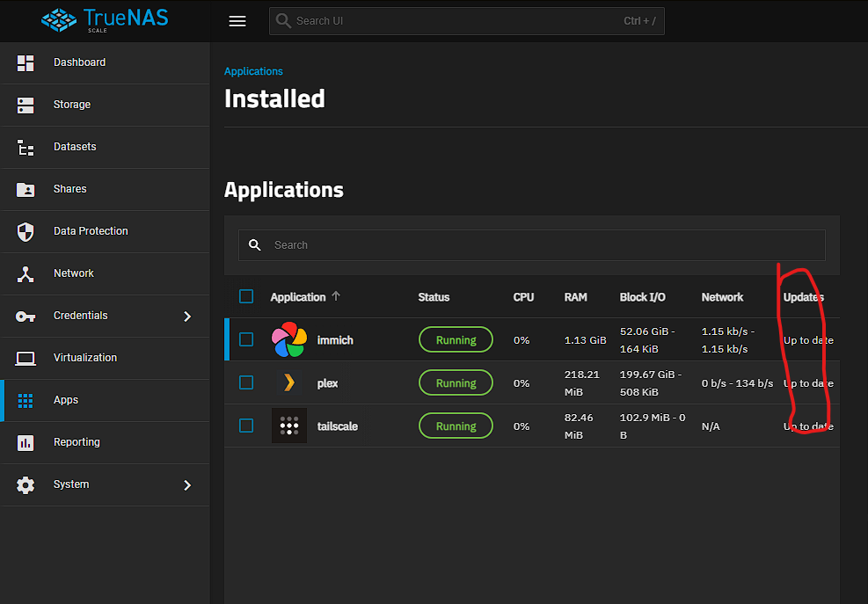Expand the System submenu chevron
Screen dimensions: 868x604
[187, 485]
